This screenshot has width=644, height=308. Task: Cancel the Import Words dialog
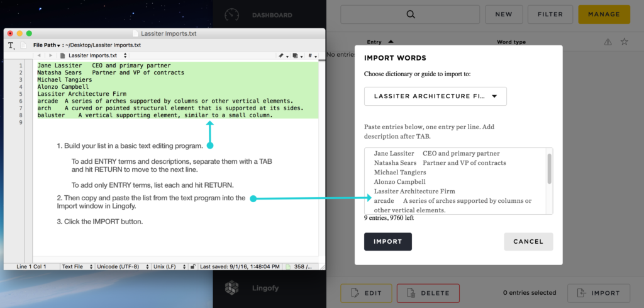click(528, 242)
